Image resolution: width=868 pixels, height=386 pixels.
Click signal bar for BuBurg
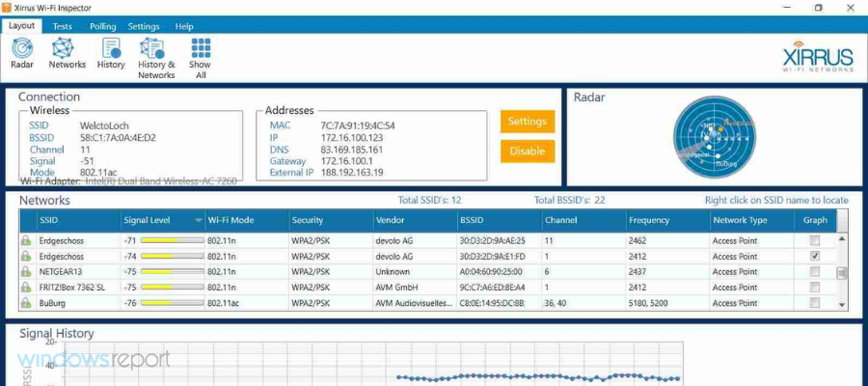173,303
